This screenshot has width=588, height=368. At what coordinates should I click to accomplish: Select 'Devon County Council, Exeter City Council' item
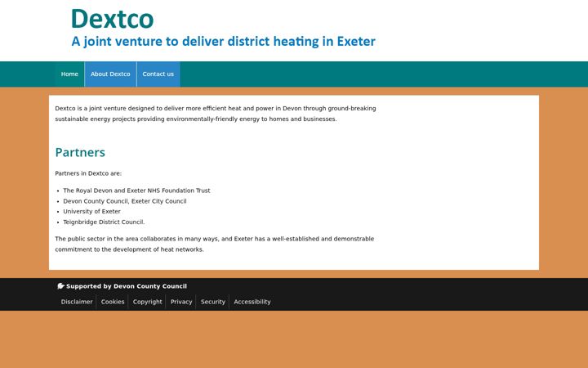124,201
